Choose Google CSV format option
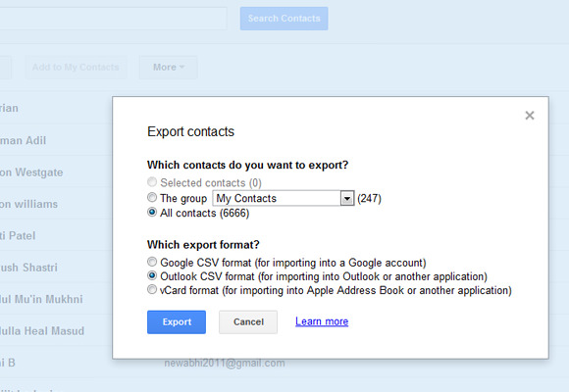Screen dimensions: 569x392 pyautogui.click(x=152, y=262)
